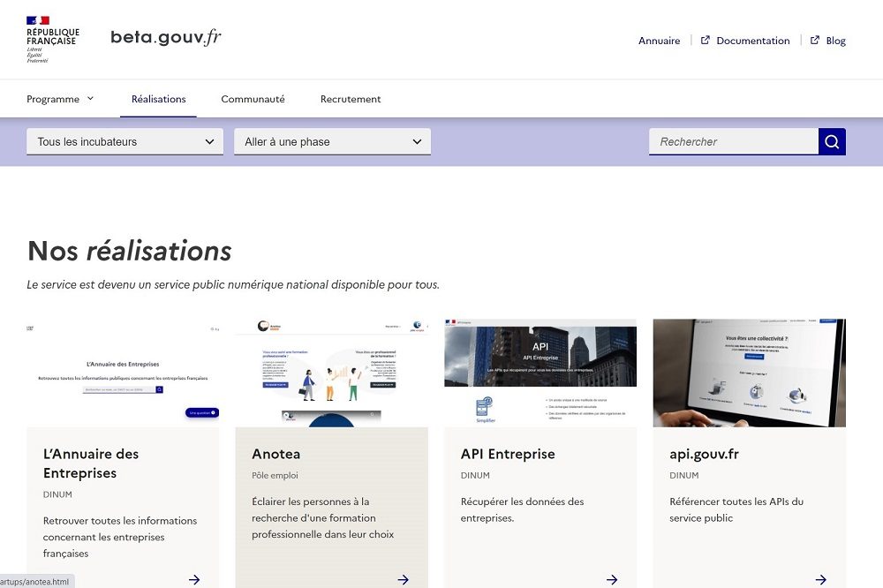Click the Récupérer les données des entreprises description

(x=522, y=509)
